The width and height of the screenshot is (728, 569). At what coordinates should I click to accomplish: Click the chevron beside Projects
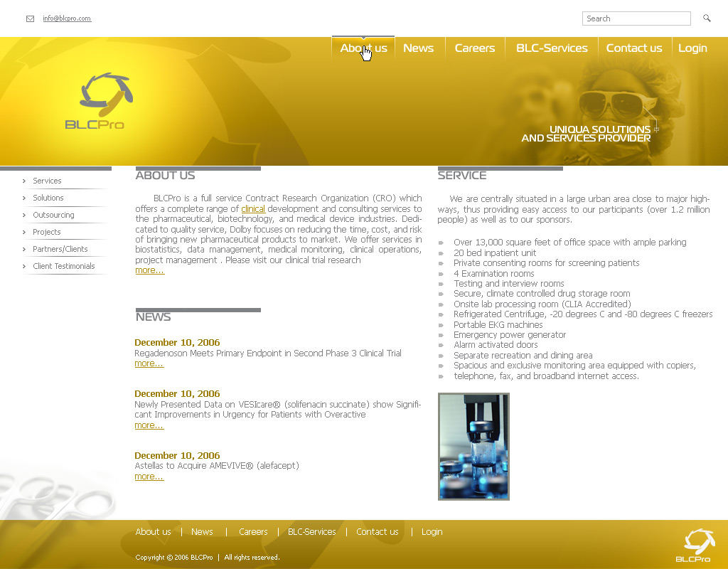(x=24, y=232)
